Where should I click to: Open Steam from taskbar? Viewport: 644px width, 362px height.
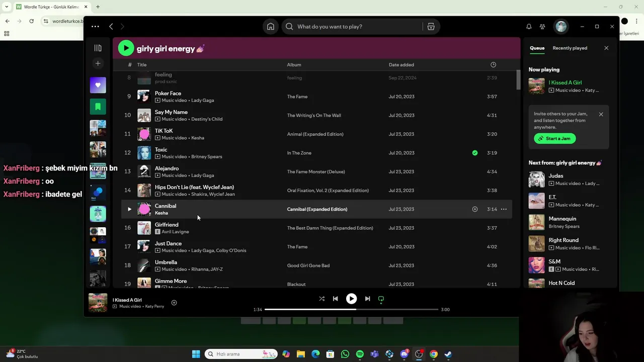point(448,354)
